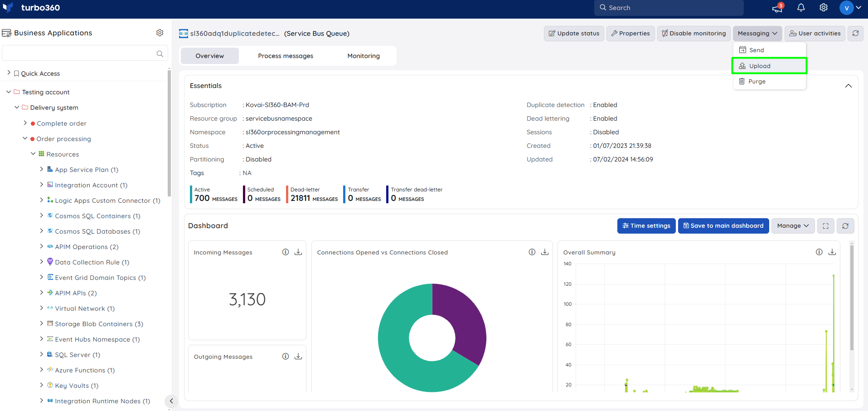Viewport: 868px width, 411px height.
Task: Click the Event Grid Domain Topics icon
Action: tap(50, 277)
